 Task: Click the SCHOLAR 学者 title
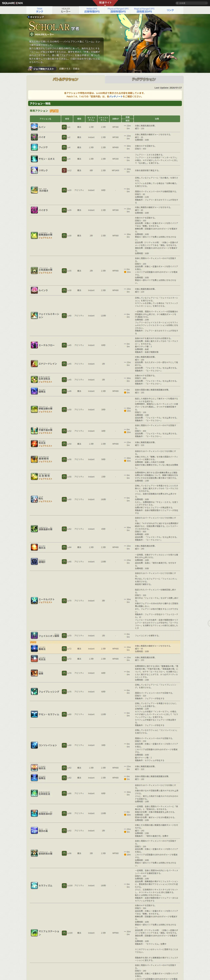54,27
